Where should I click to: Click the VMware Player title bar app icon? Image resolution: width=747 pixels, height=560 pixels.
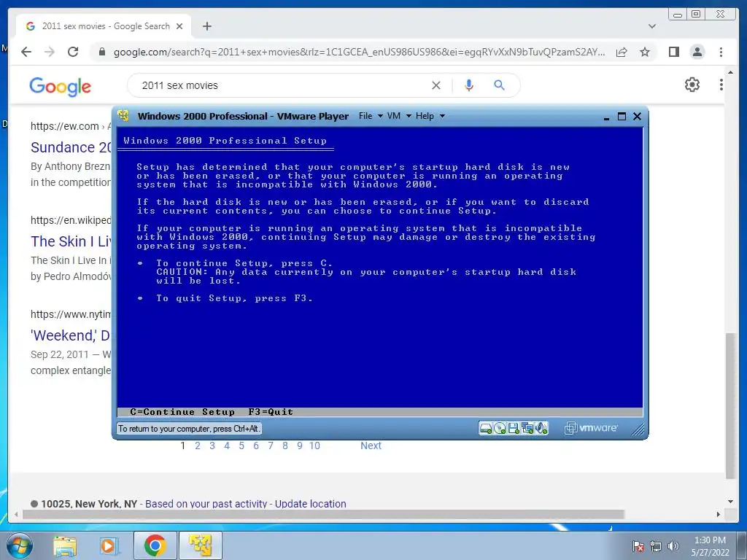[123, 116]
